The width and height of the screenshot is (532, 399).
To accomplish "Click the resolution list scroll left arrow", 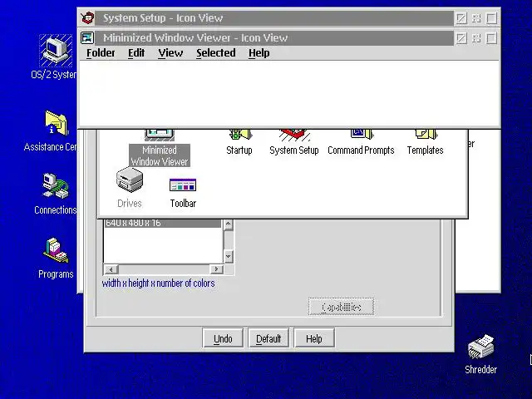I will click(111, 269).
